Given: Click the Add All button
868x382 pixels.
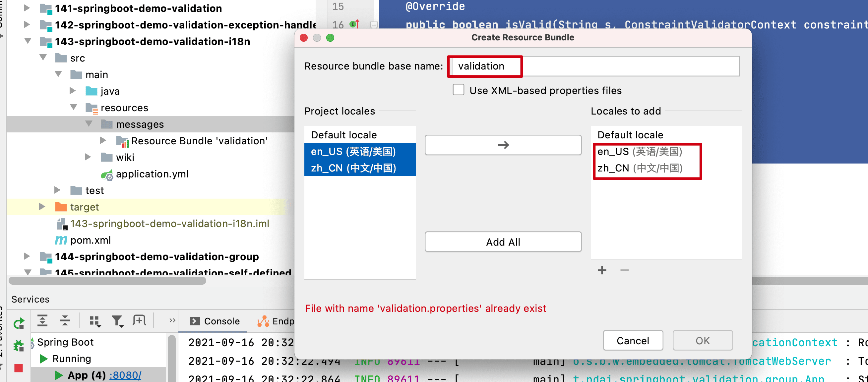Looking at the screenshot, I should (x=503, y=242).
